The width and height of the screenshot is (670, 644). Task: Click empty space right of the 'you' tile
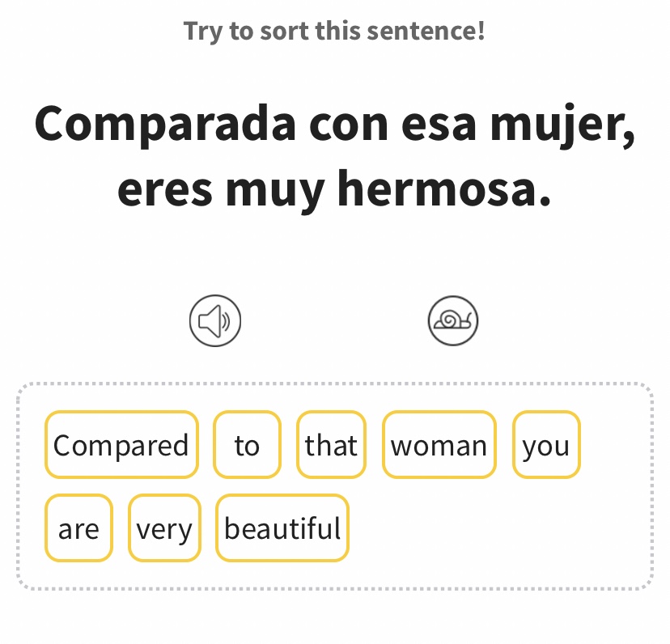615,445
